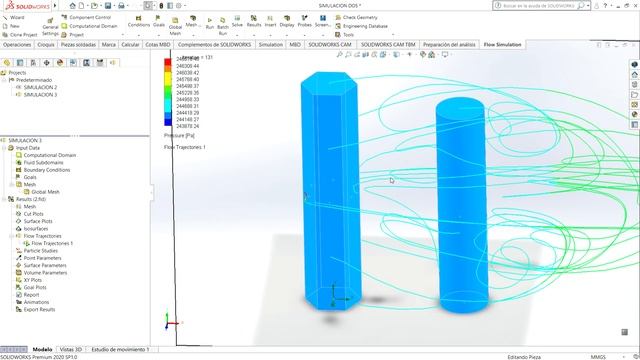Click the hexagonal prism in the viewport
The image size is (640, 360).
[331, 191]
